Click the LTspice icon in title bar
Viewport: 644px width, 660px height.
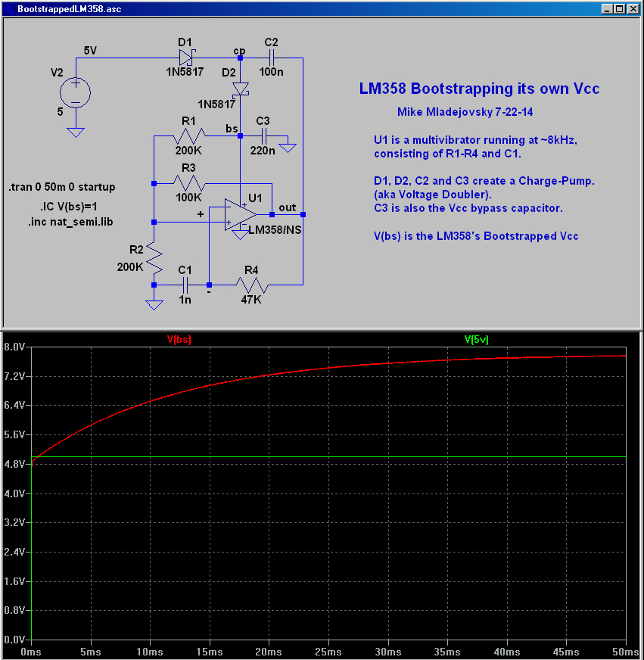click(9, 9)
